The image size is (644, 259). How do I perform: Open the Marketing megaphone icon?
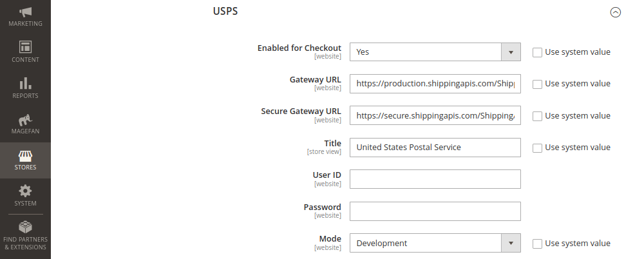click(25, 12)
